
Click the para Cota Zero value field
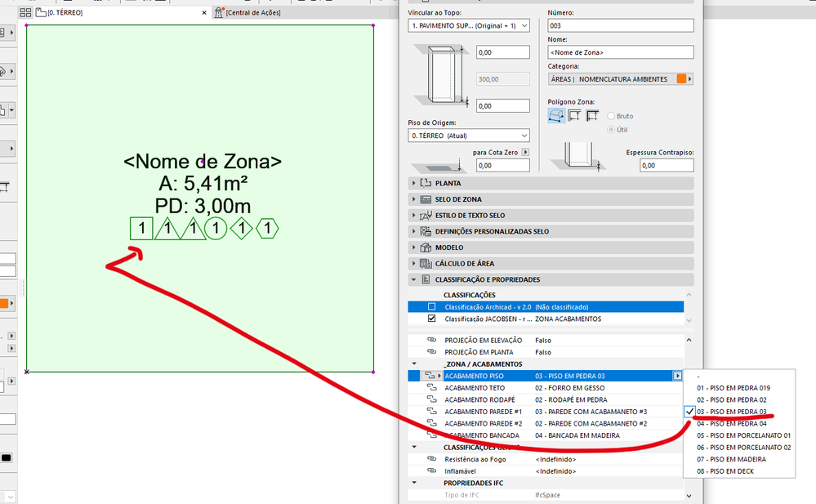click(x=502, y=166)
